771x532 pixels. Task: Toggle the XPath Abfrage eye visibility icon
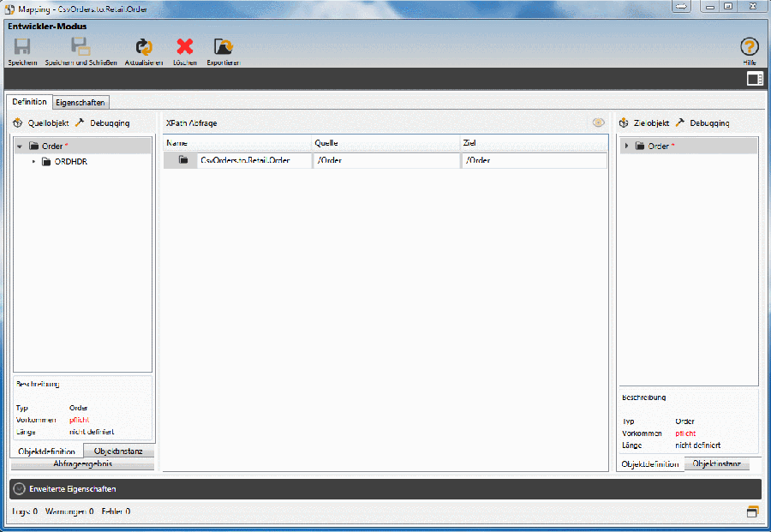[x=598, y=123]
